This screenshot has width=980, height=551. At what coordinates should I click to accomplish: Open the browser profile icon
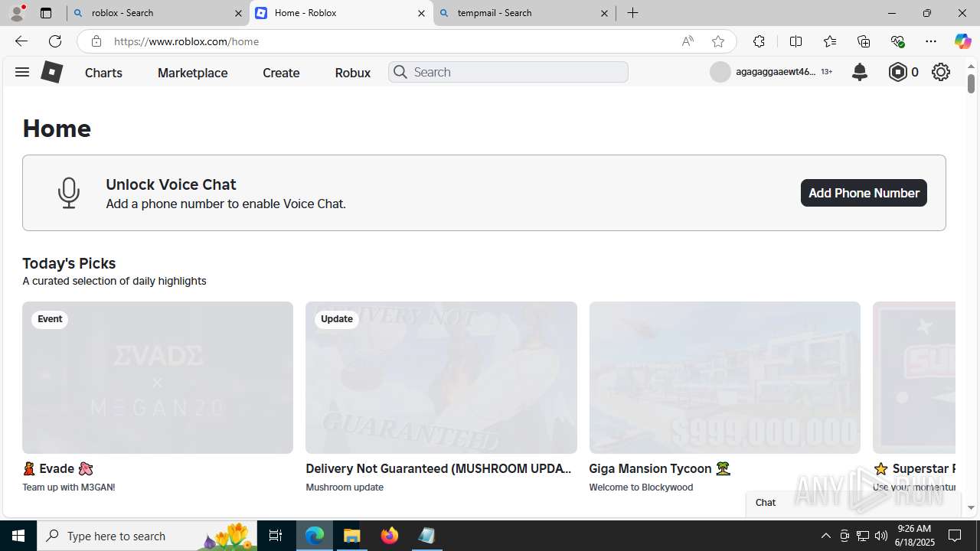tap(17, 13)
